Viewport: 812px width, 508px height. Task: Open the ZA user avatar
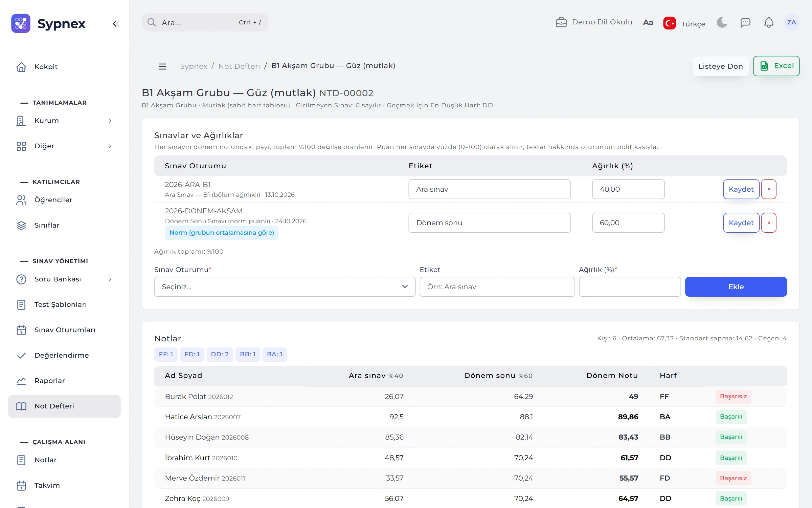click(791, 22)
